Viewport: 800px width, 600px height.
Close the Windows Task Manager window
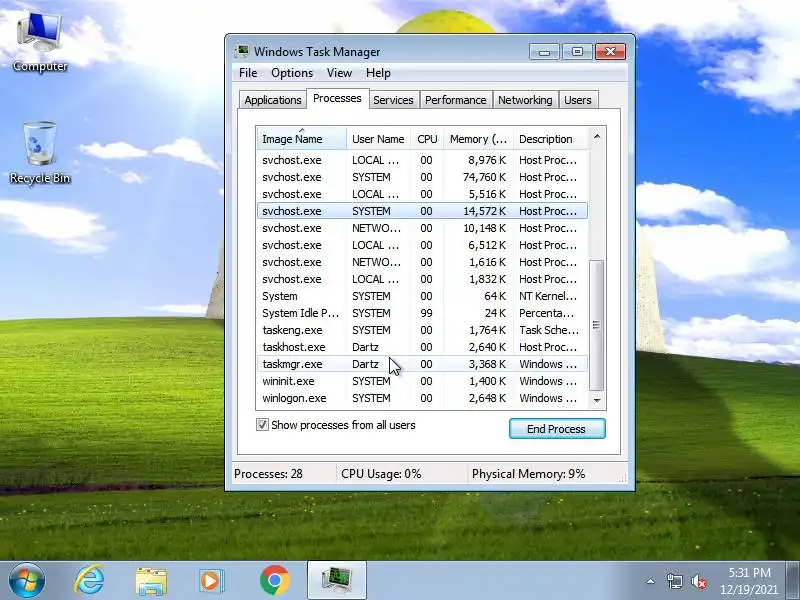coord(610,52)
